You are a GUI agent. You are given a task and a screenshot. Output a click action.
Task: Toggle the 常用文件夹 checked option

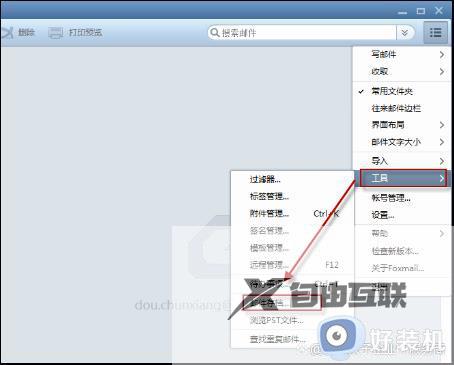coord(401,91)
